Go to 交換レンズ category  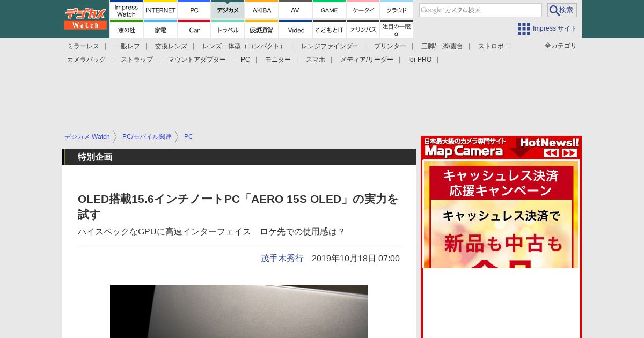[x=171, y=46]
